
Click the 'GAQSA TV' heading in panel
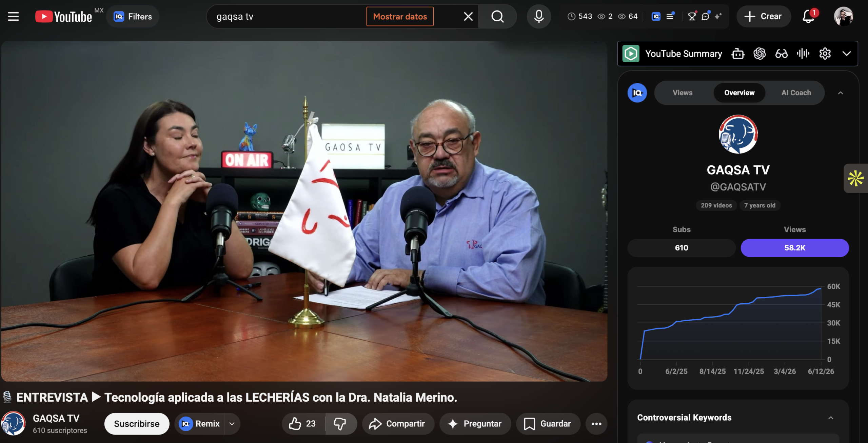[x=738, y=170]
